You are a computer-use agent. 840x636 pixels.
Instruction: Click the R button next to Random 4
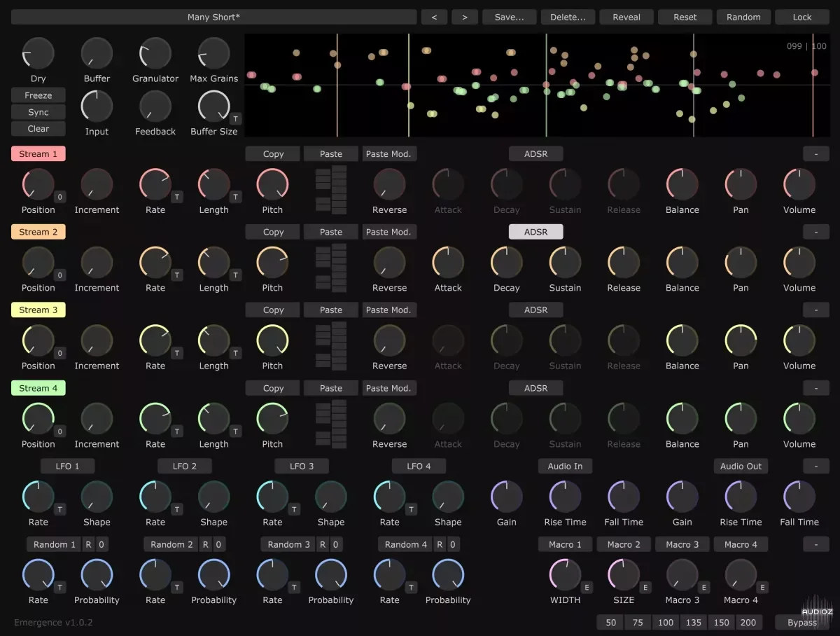point(440,544)
